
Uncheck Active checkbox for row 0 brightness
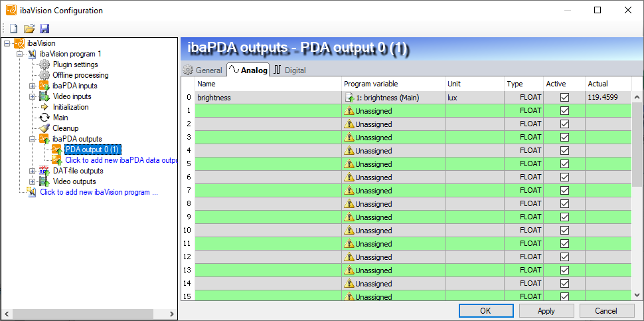564,98
